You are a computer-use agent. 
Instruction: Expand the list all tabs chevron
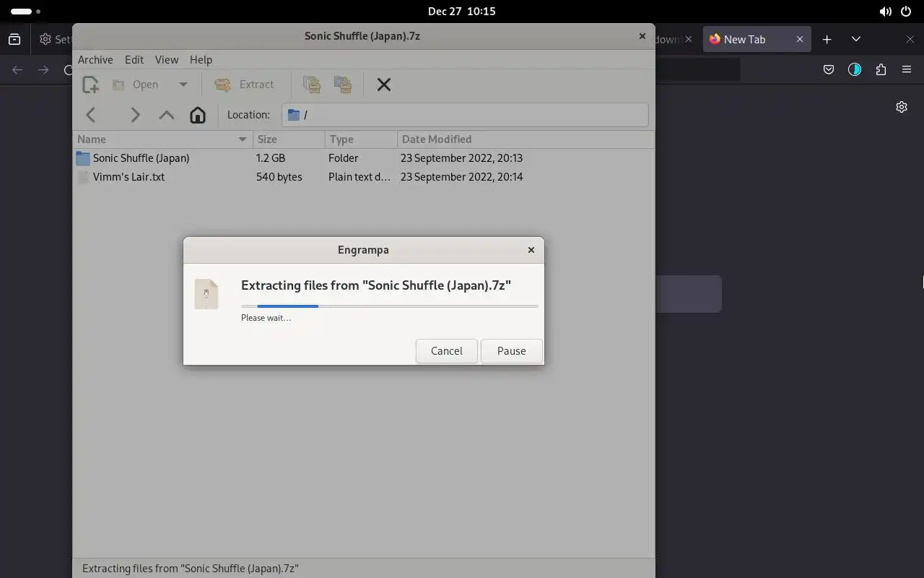pos(855,39)
